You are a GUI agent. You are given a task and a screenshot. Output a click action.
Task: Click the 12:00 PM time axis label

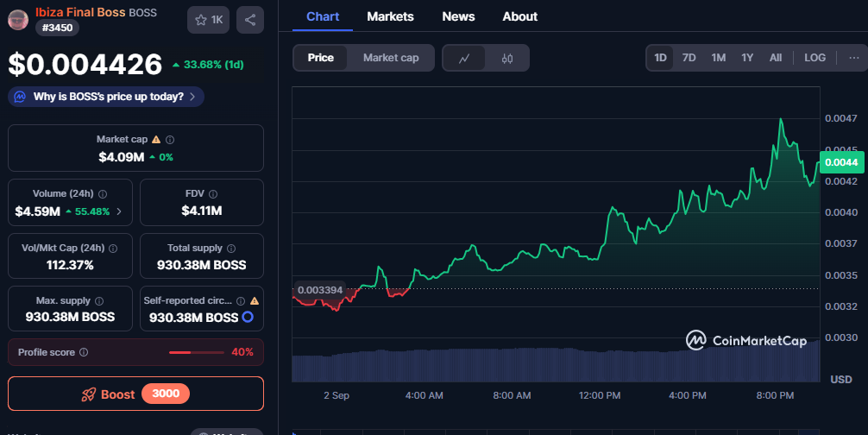600,395
